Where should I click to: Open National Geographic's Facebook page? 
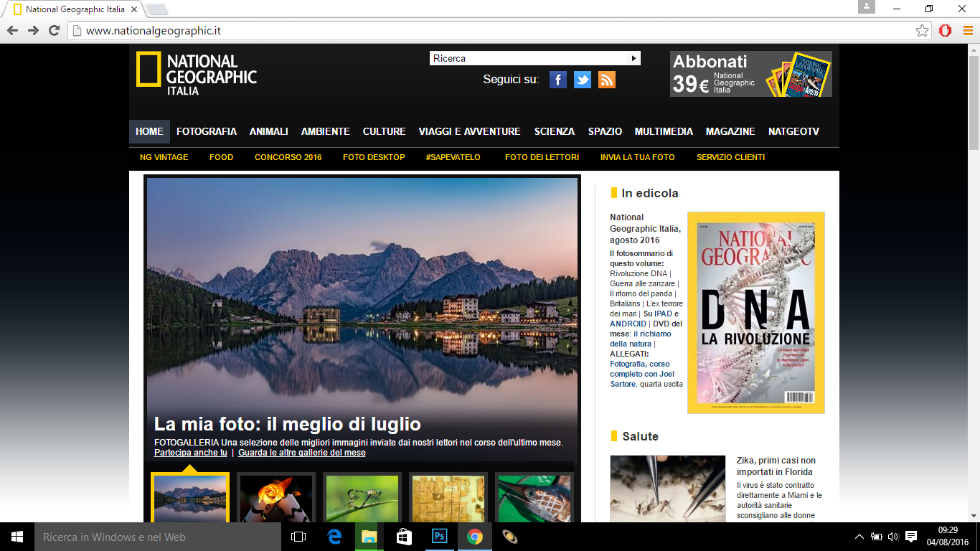point(557,80)
